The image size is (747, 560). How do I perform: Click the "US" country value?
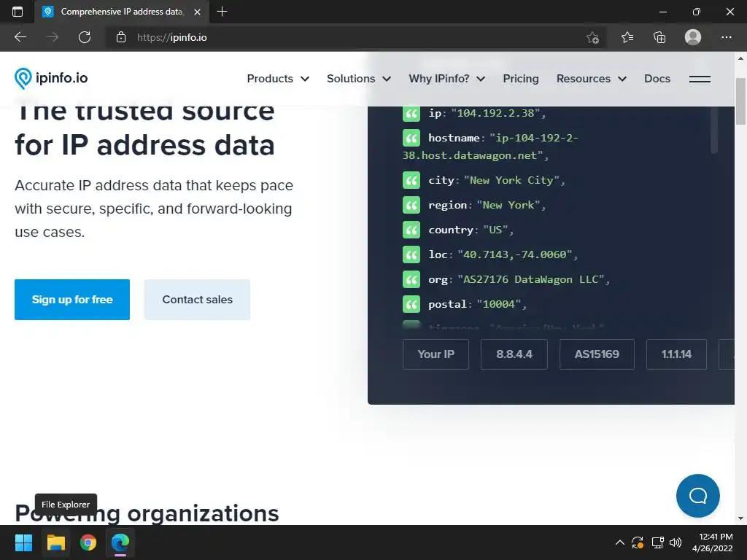pyautogui.click(x=495, y=230)
